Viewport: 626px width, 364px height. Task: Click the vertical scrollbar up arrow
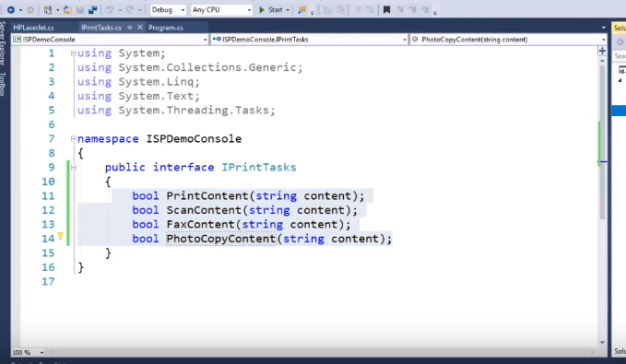602,60
